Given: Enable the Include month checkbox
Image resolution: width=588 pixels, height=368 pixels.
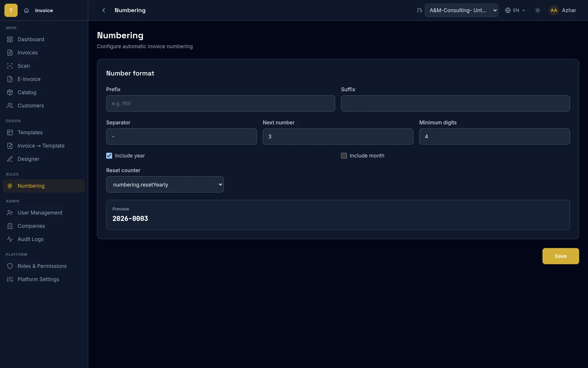Looking at the screenshot, I should click(344, 156).
